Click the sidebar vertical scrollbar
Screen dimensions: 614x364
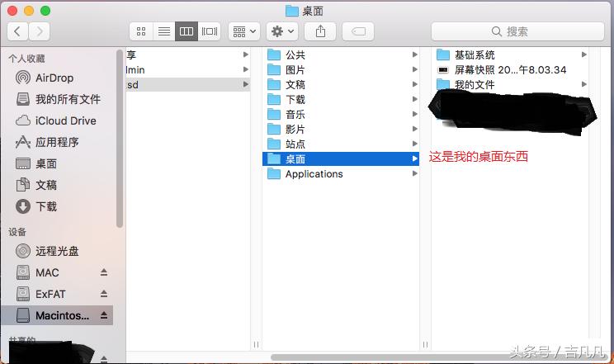point(120,138)
